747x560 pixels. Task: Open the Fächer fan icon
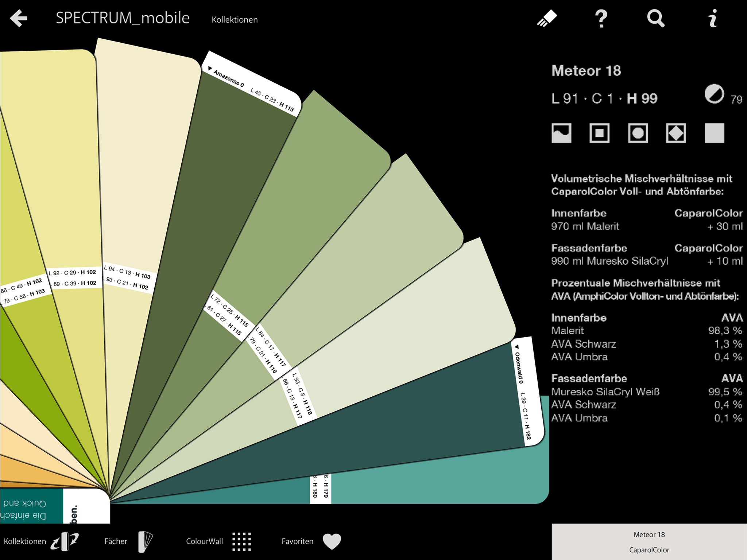tap(146, 541)
